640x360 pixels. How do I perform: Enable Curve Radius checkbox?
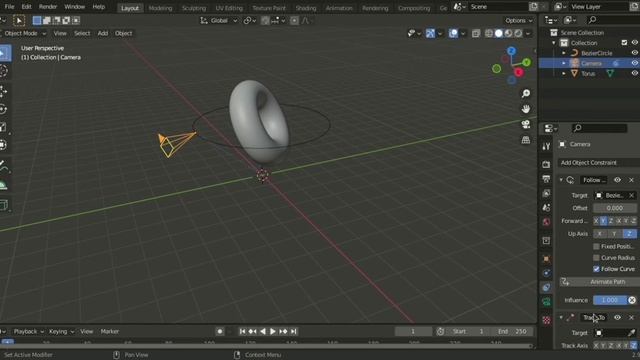[596, 258]
